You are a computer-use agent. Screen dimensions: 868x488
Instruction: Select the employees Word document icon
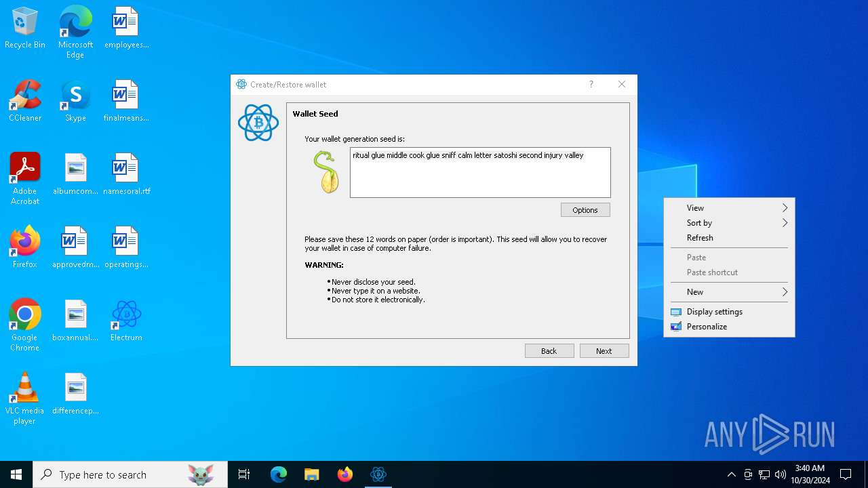(126, 28)
